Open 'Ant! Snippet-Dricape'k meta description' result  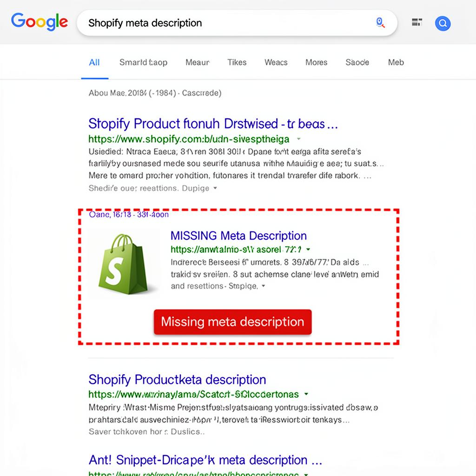205,460
